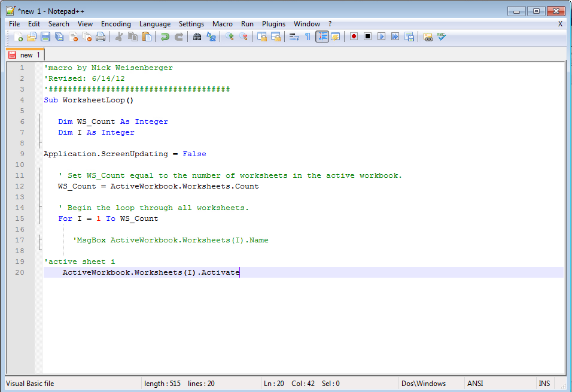
Task: Open the Settings menu
Action: pyautogui.click(x=191, y=24)
